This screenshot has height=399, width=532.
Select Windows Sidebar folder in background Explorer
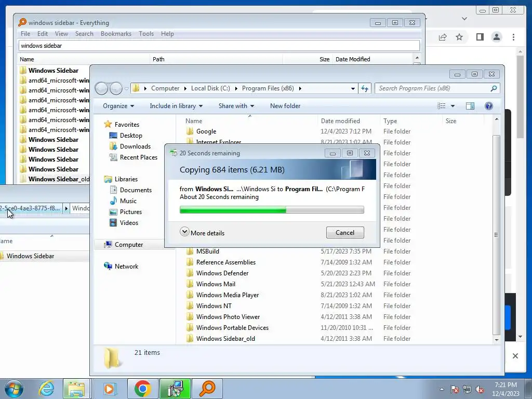[x=31, y=256]
